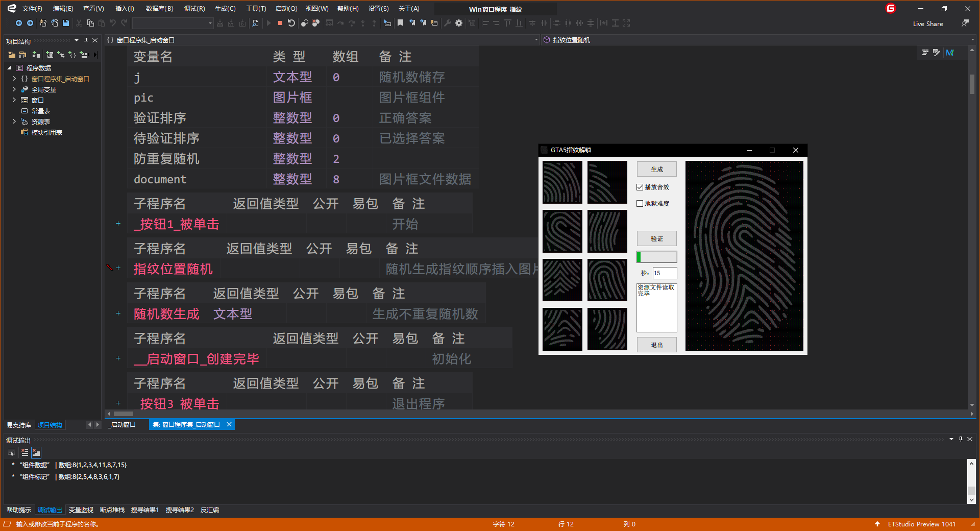Open the 工具(T) menu
Screen dimensions: 980x531
256,9
